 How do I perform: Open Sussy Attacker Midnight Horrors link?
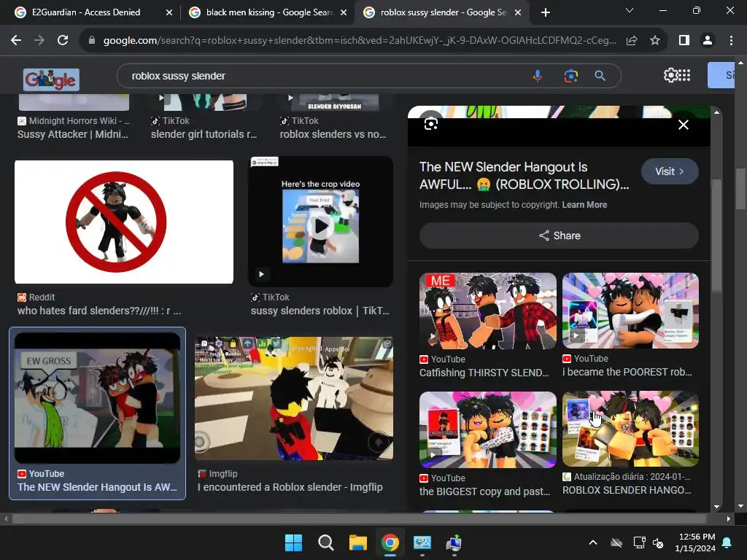(73, 134)
